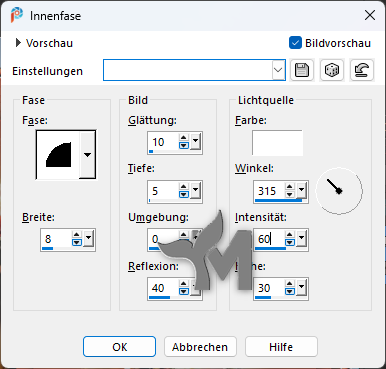Click the Höhe input field
The width and height of the screenshot is (386, 369).
(269, 288)
